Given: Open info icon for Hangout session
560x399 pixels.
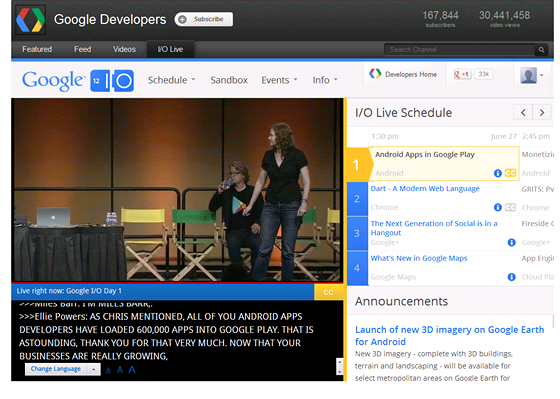Looking at the screenshot, I should point(511,243).
